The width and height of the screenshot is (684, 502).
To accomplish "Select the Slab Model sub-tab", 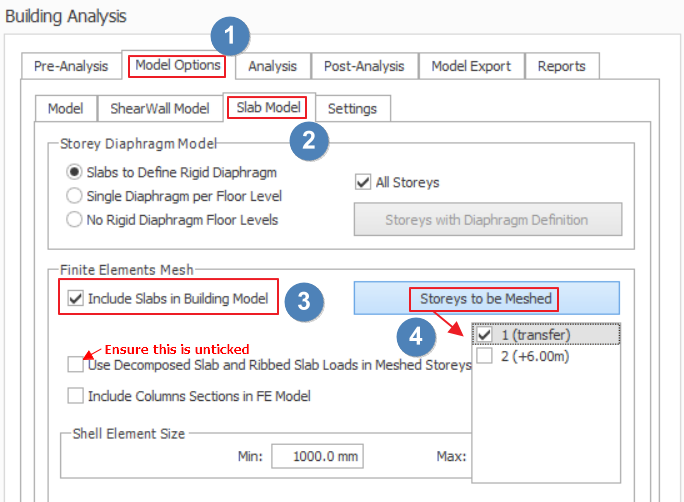I will pyautogui.click(x=268, y=107).
